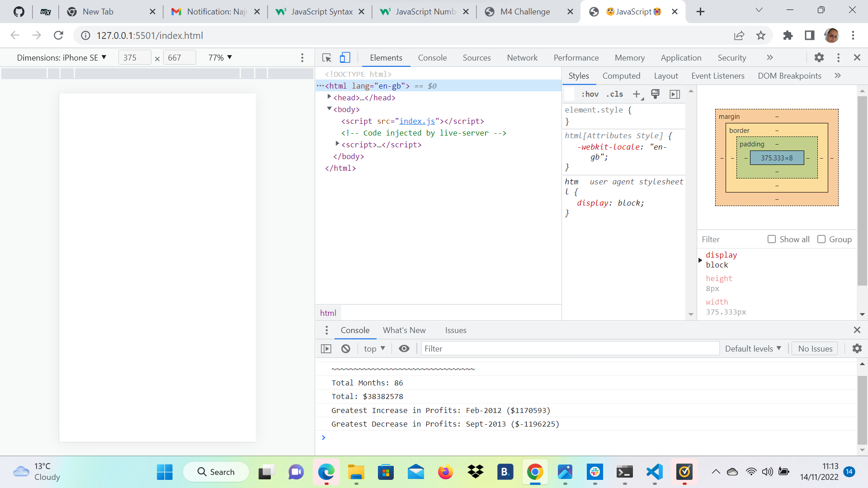Image resolution: width=868 pixels, height=488 pixels.
Task: Open Visual Studio Code from taskbar
Action: click(654, 472)
